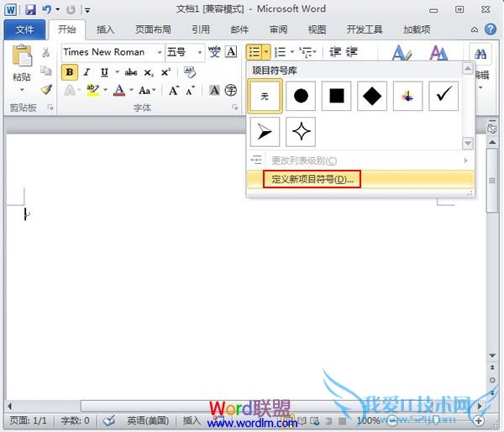This screenshot has width=504, height=432.
Task: Click the font color red A button
Action: (119, 91)
